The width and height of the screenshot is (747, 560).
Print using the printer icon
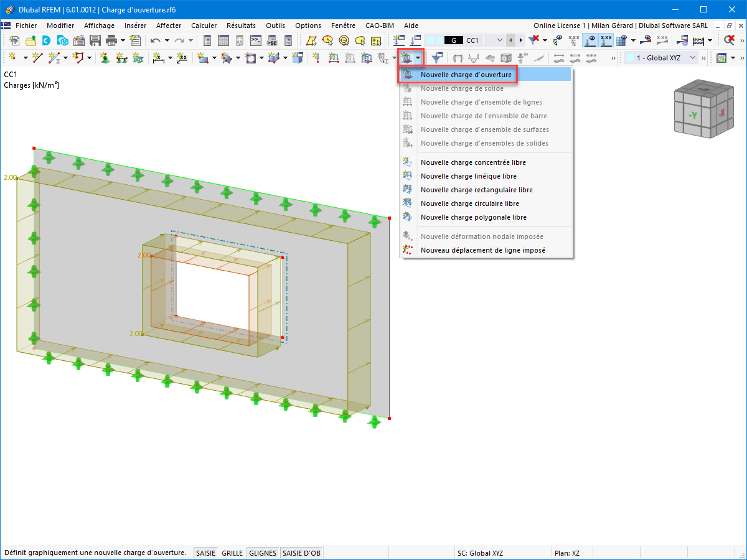[111, 40]
